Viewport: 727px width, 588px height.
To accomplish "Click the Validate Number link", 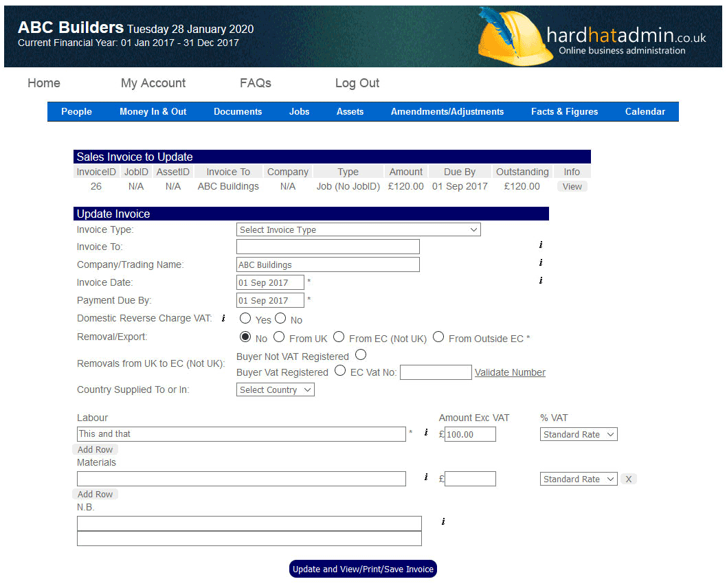I will (510, 372).
